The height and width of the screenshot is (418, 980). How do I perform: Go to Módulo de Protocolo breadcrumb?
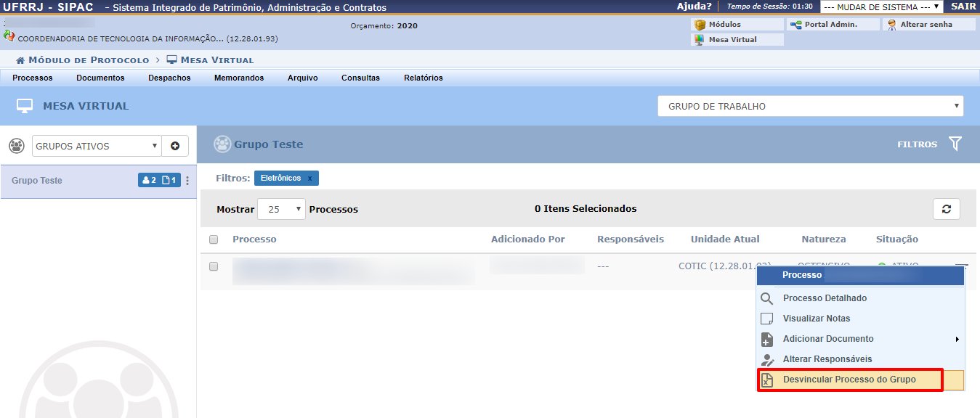click(88, 60)
